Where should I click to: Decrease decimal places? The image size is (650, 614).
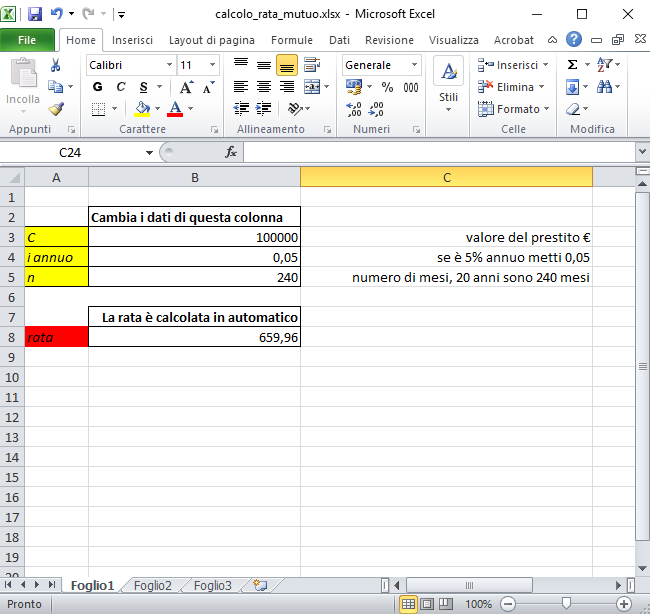click(x=376, y=109)
